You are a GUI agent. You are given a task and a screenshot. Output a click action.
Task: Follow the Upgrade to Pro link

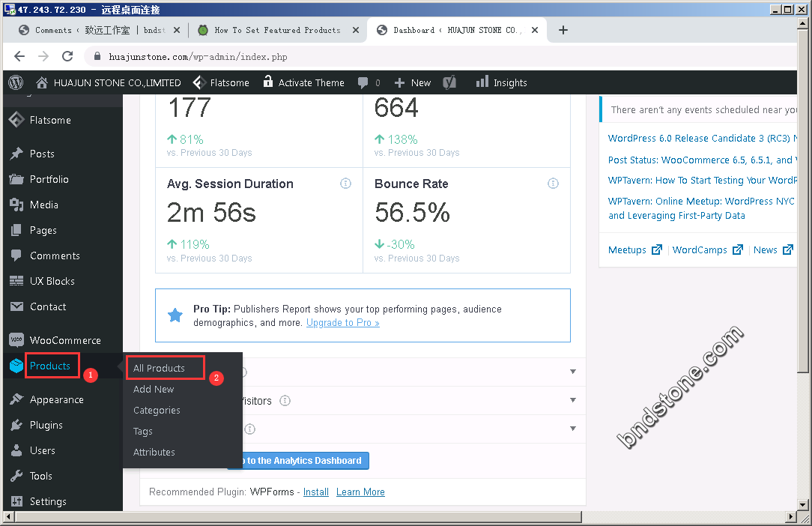(x=343, y=323)
